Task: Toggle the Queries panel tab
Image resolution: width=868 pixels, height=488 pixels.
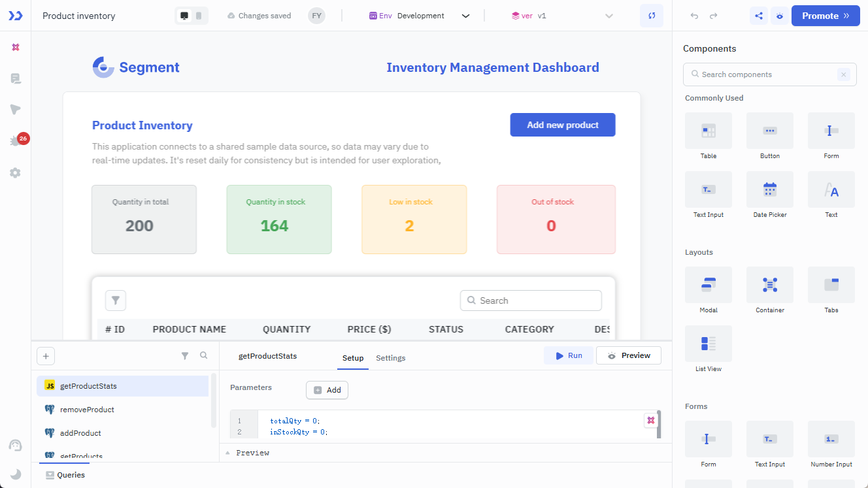Action: tap(65, 475)
